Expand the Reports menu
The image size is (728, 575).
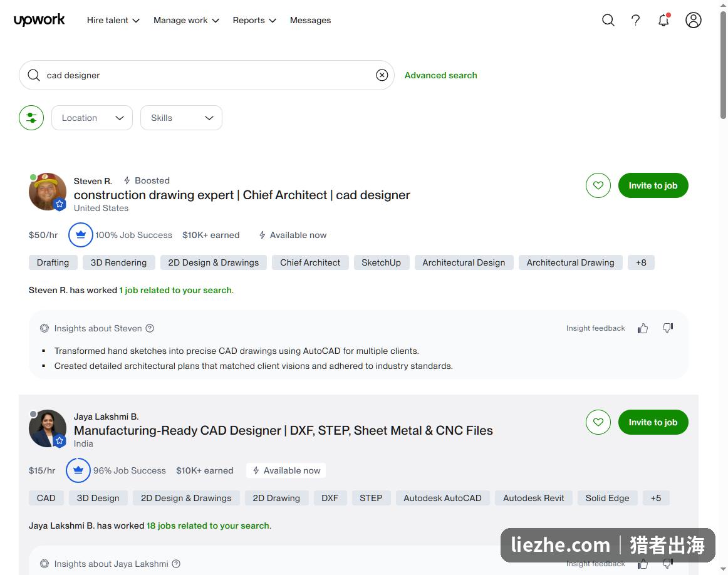click(x=254, y=21)
